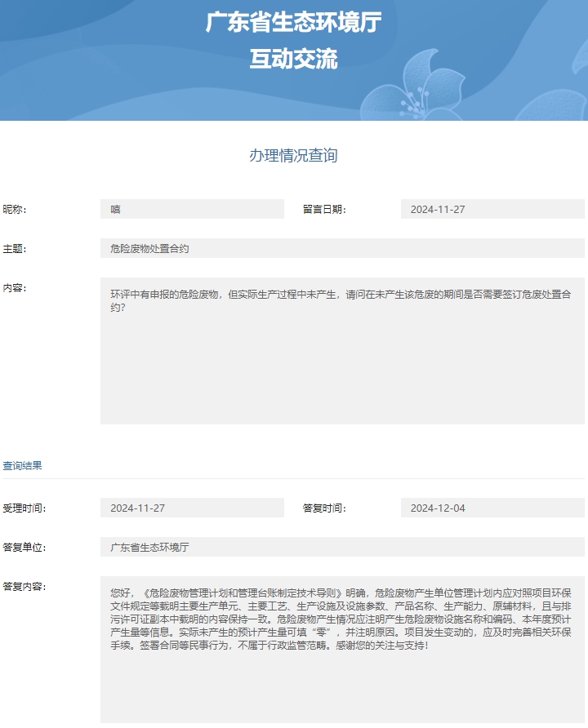
Task: Click the 留言日期 label
Action: (324, 210)
